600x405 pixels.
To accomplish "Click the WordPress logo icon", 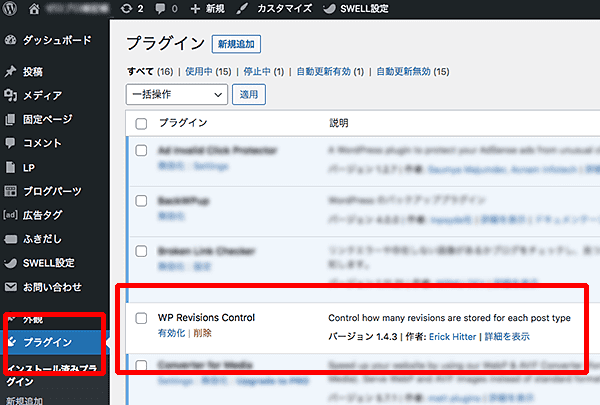I will pos(10,8).
